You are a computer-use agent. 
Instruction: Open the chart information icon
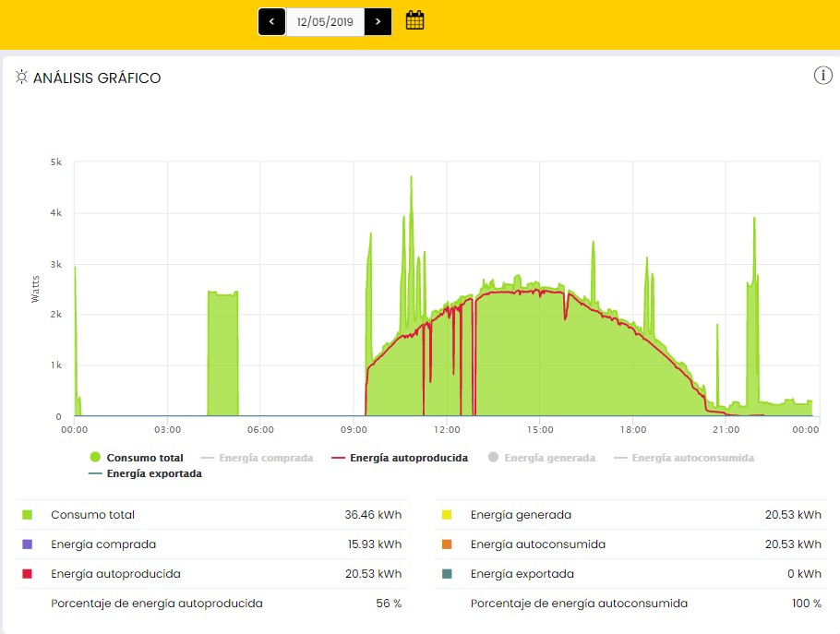[822, 76]
